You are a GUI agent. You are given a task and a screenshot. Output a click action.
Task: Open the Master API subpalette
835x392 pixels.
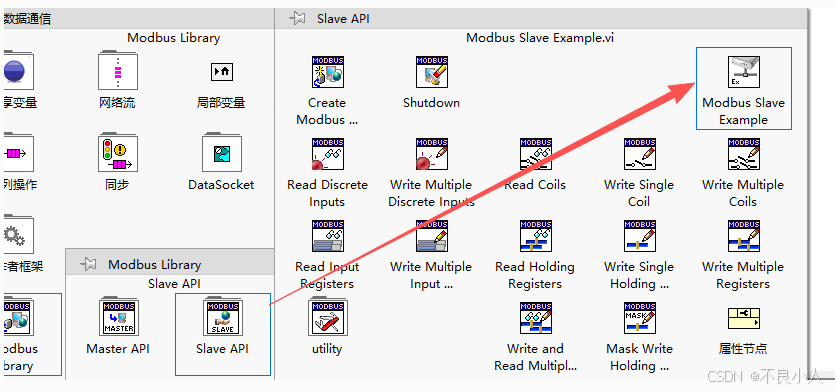(119, 317)
